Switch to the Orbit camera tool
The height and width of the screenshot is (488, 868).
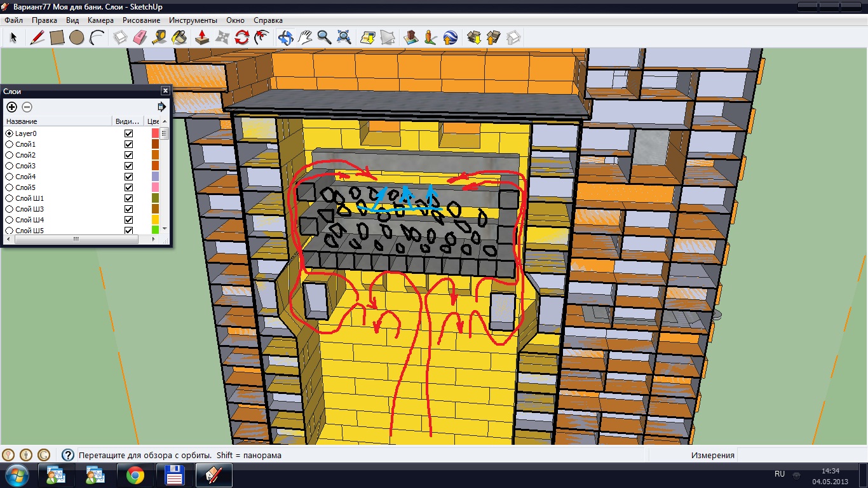pos(285,37)
